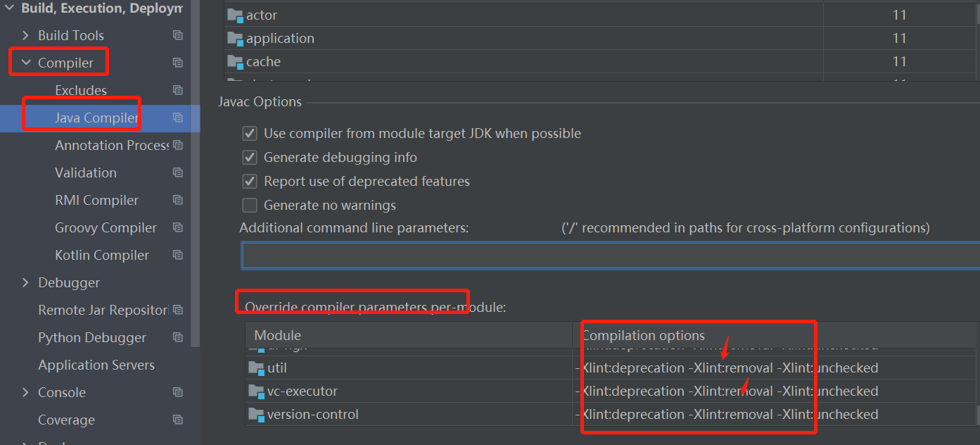
Task: Uncheck Generate debugging info
Action: (x=249, y=158)
